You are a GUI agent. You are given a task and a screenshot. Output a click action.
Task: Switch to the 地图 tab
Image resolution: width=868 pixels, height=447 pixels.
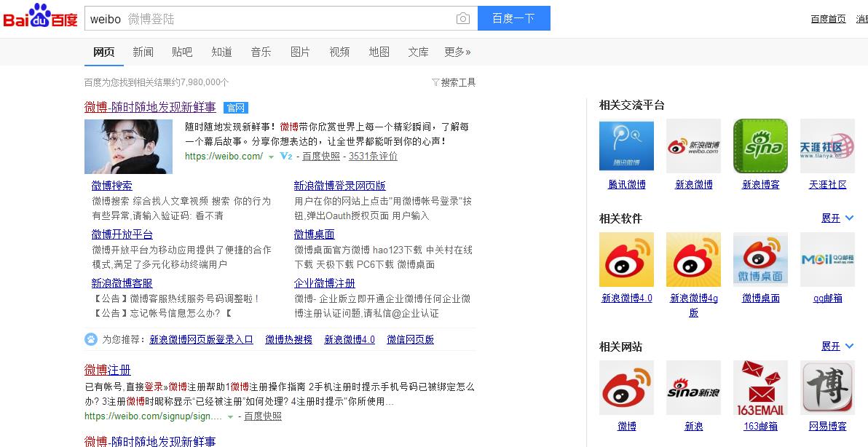click(379, 52)
